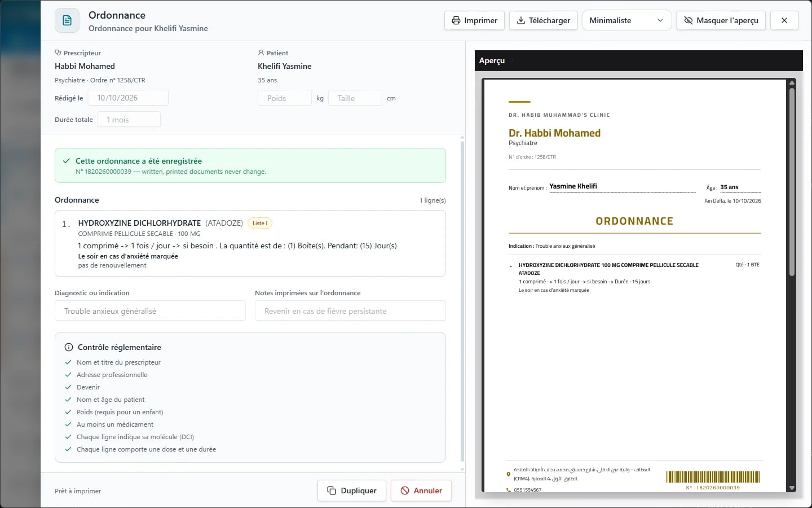Click the checkmark beside Au moins un médicament
This screenshot has width=812, height=508.
[68, 424]
